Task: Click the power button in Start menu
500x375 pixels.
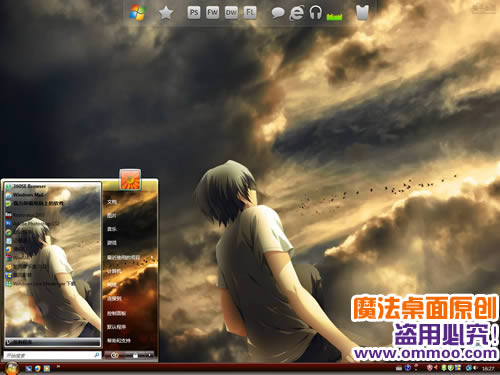Action: click(115, 356)
